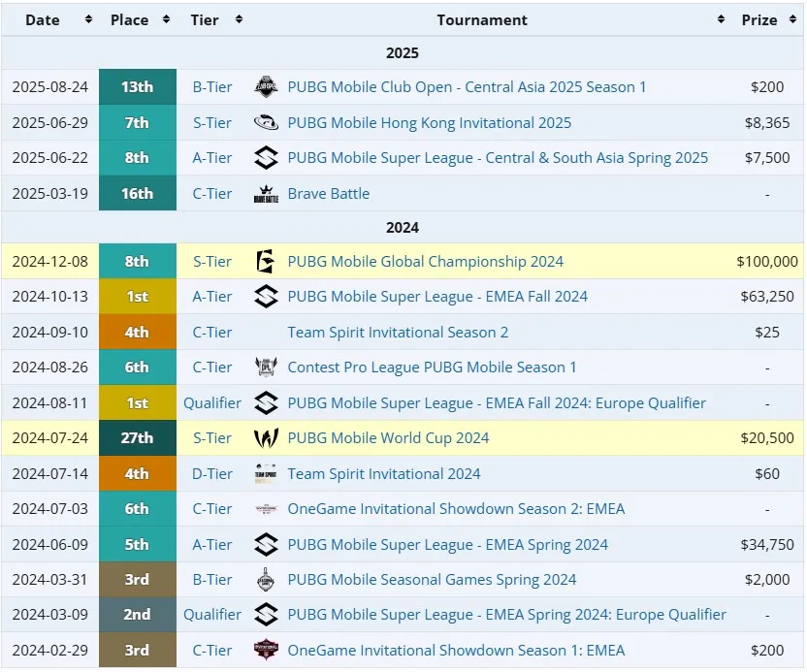Viewport: 807px width, 672px height.
Task: Click S-Tier link in Global Championship row
Action: [212, 262]
